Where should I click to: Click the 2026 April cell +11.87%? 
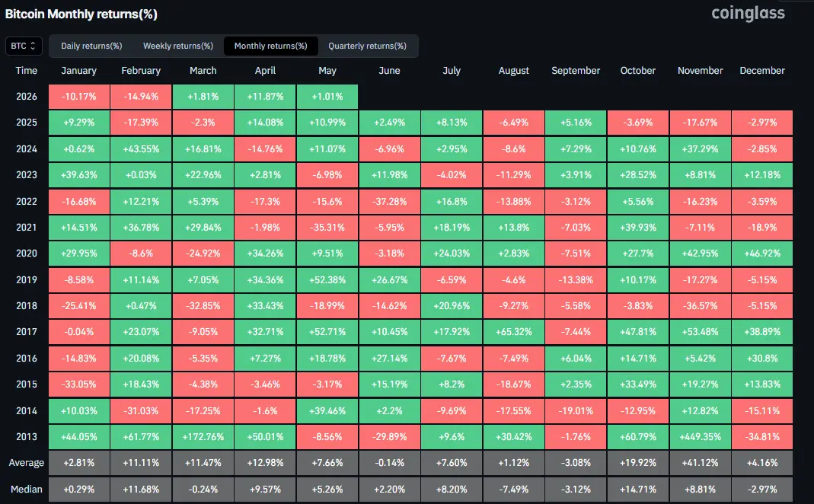point(265,97)
